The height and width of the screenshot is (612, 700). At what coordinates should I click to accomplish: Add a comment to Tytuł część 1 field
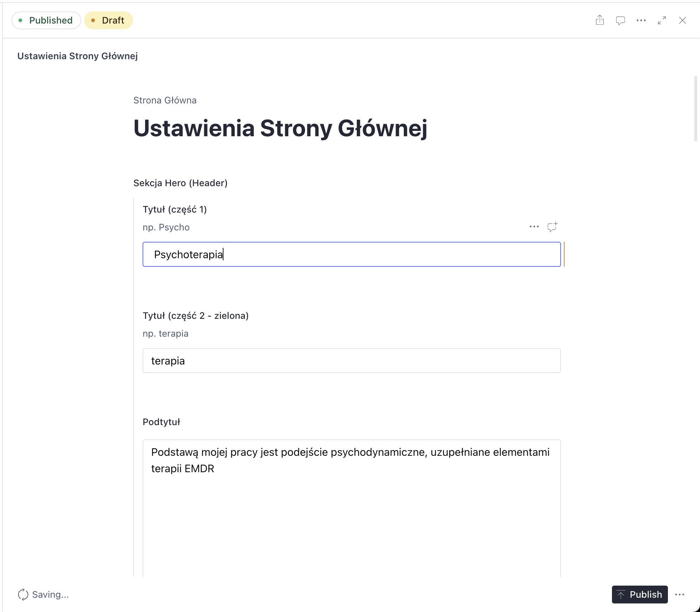pyautogui.click(x=552, y=227)
